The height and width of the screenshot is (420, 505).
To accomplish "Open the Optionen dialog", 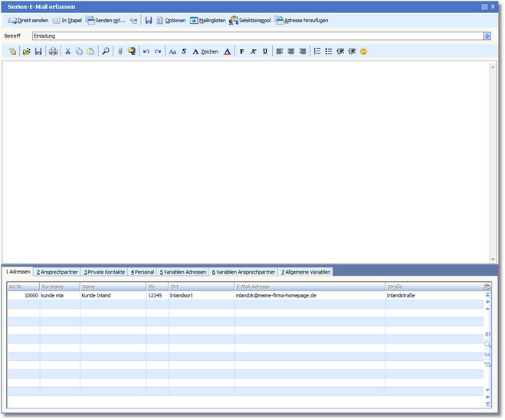I will 171,20.
